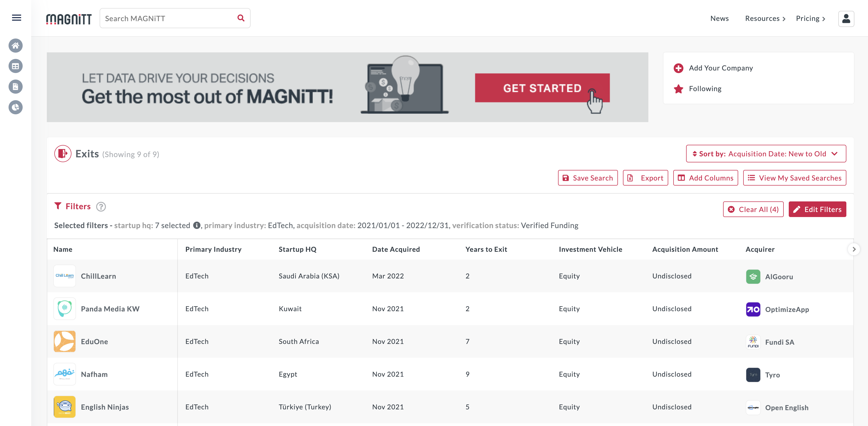This screenshot has height=426, width=868.
Task: Click the Filters funnel icon
Action: [x=58, y=206]
